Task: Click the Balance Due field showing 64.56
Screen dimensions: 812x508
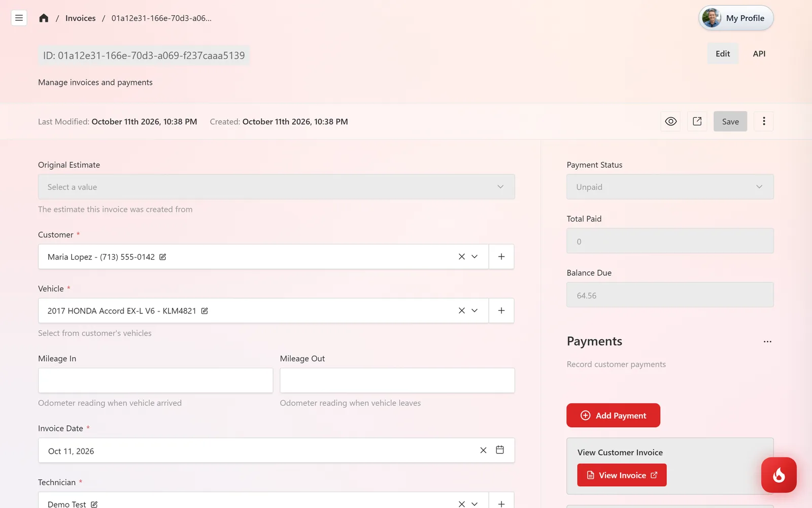Action: tap(670, 295)
